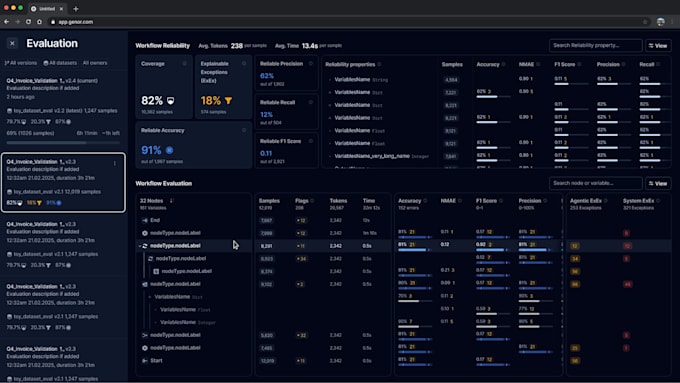Reload the page with the browser refresh icon

tap(28, 22)
